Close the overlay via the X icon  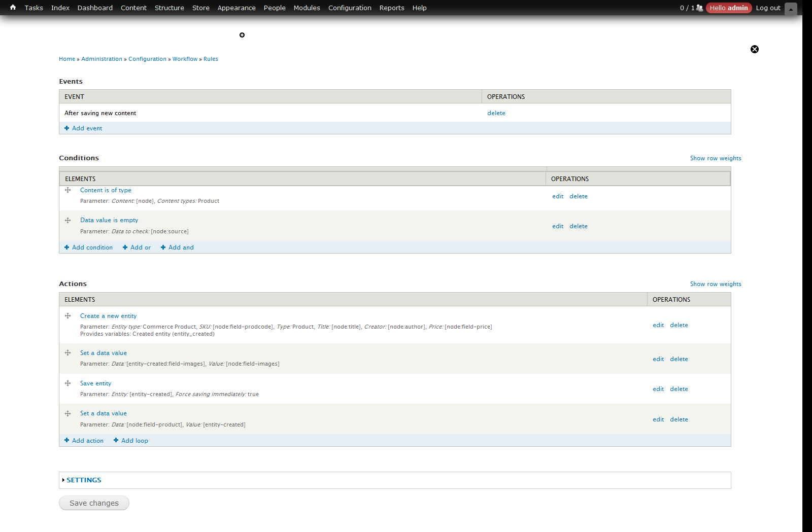coord(755,49)
